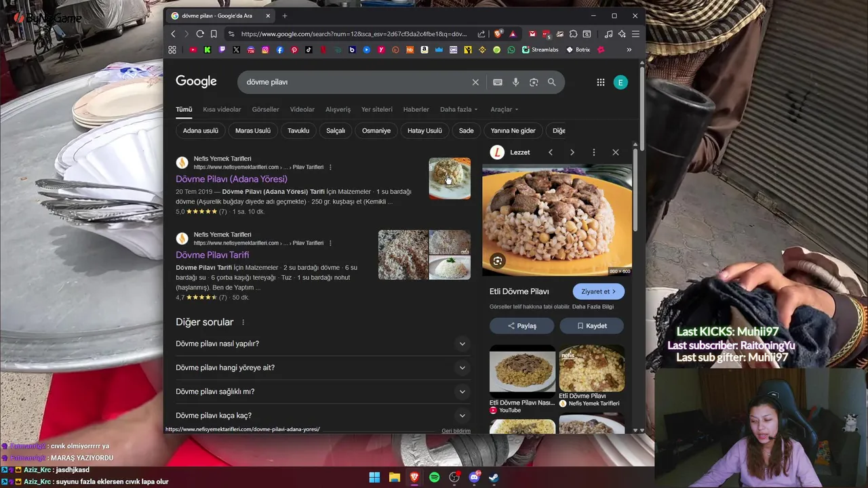The height and width of the screenshot is (488, 868).
Task: Start voice search with the microphone icon
Action: click(515, 82)
